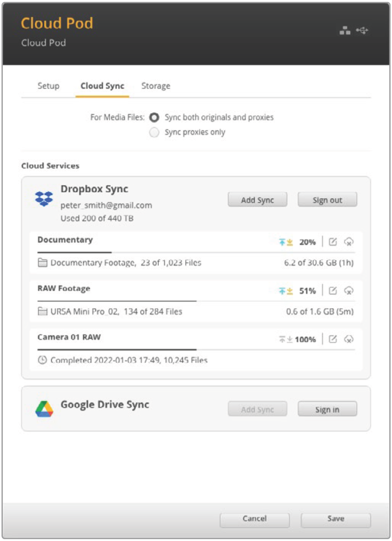Image resolution: width=392 pixels, height=541 pixels.
Task: Click the Dropbox logo icon
Action: [44, 199]
